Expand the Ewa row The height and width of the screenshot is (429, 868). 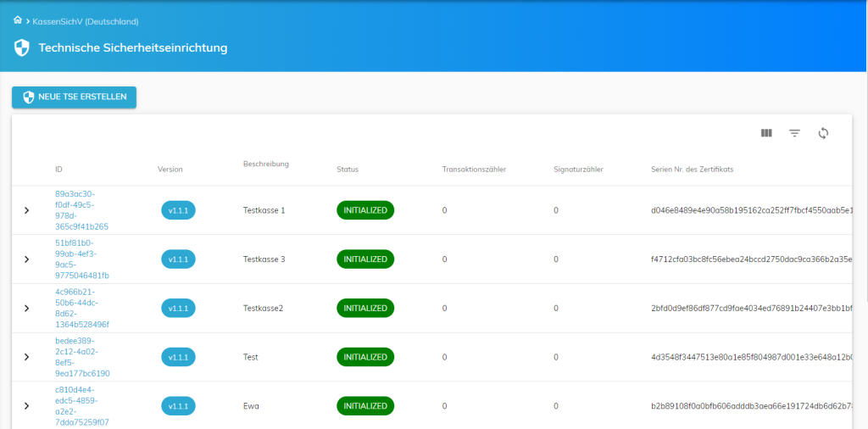pyautogui.click(x=26, y=406)
